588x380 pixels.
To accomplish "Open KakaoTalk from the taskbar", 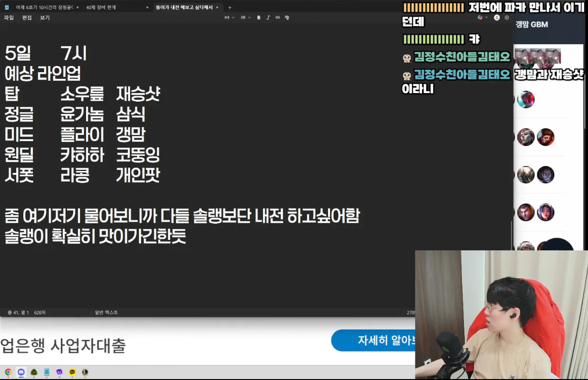I will pos(72,372).
